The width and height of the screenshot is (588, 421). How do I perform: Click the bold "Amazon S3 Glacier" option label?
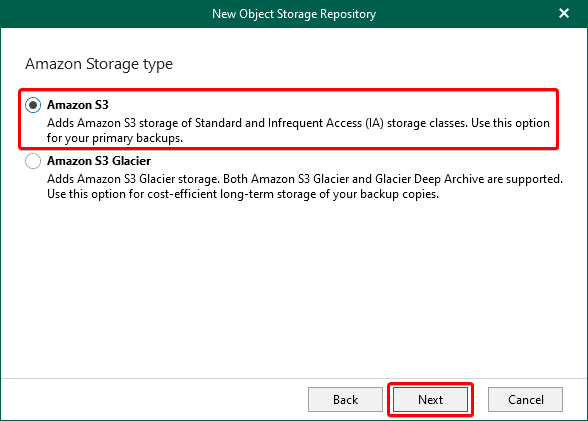[x=99, y=161]
